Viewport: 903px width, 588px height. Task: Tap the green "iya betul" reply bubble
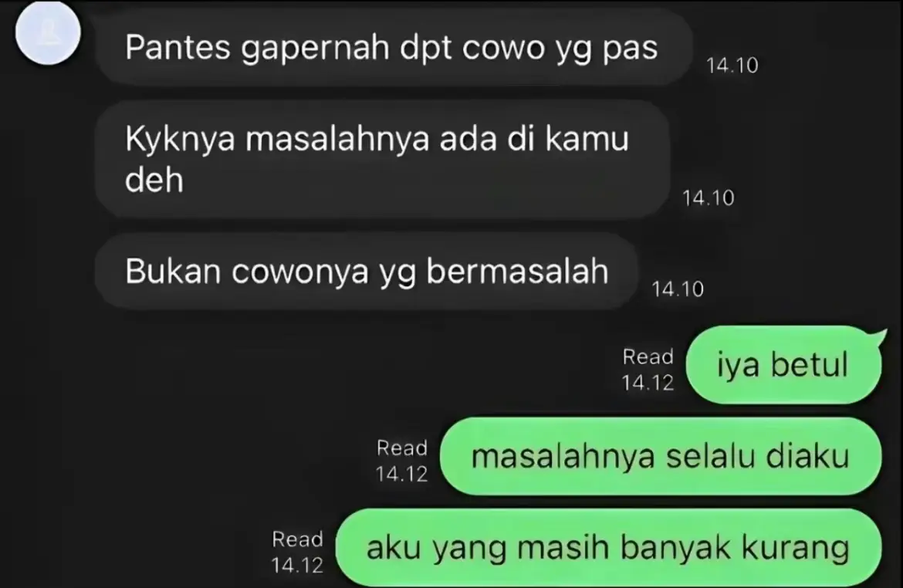784,364
